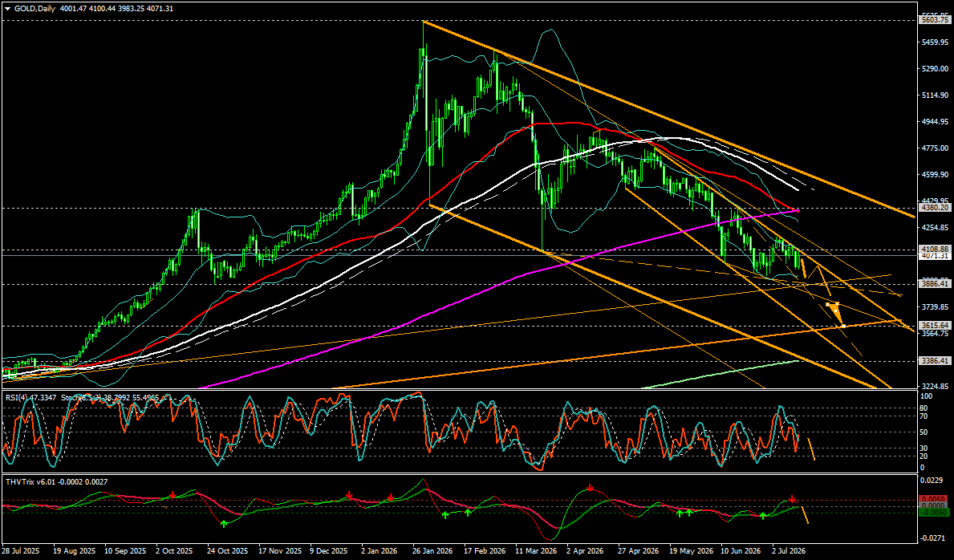Click the RSI scale value 80

(x=925, y=408)
